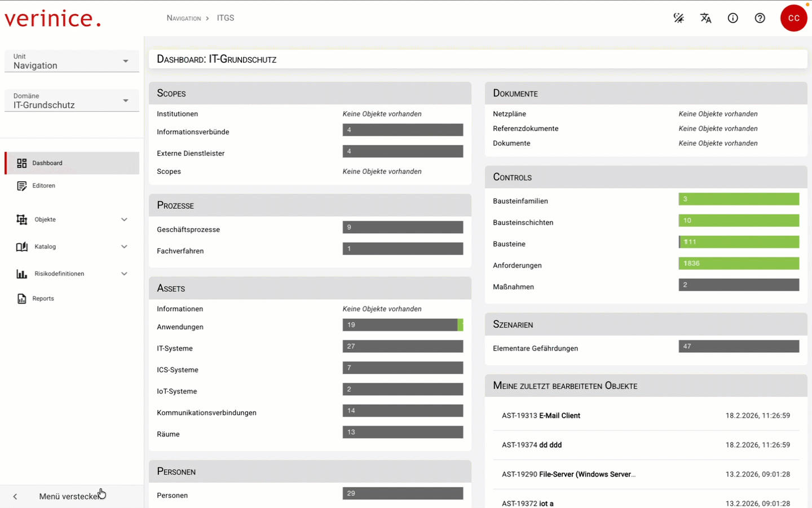Open Dashboard in the sidebar
812x508 pixels.
(72, 163)
